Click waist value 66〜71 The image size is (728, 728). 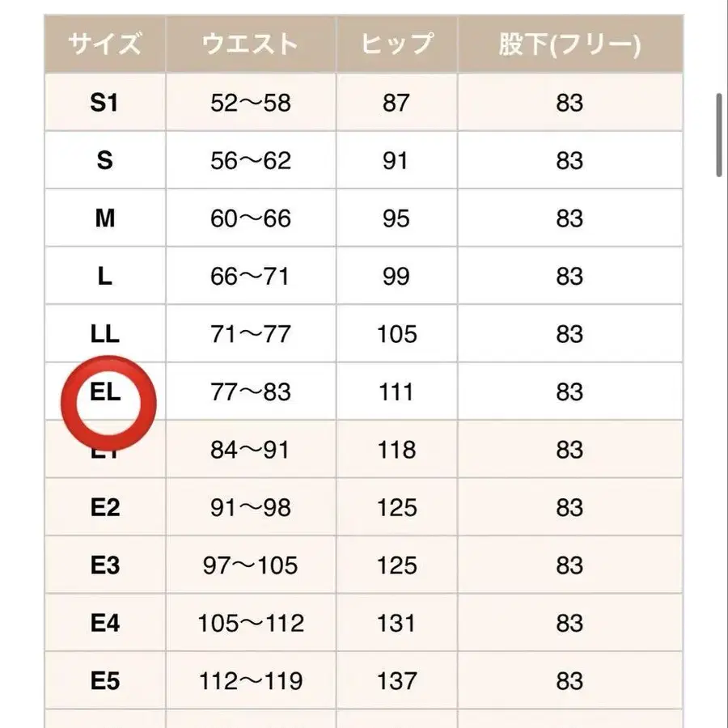[251, 277]
